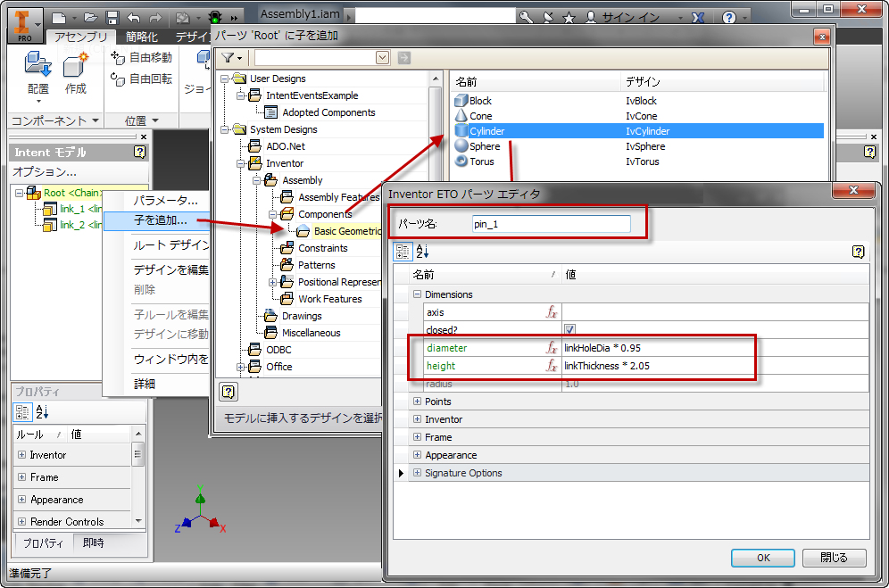The image size is (889, 588).
Task: Click オプション... in Intent モデル panel
Action: pos(45,172)
